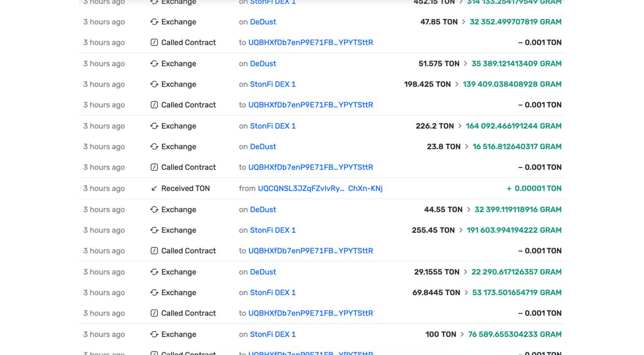Click the Received TON transaction label

click(x=185, y=189)
